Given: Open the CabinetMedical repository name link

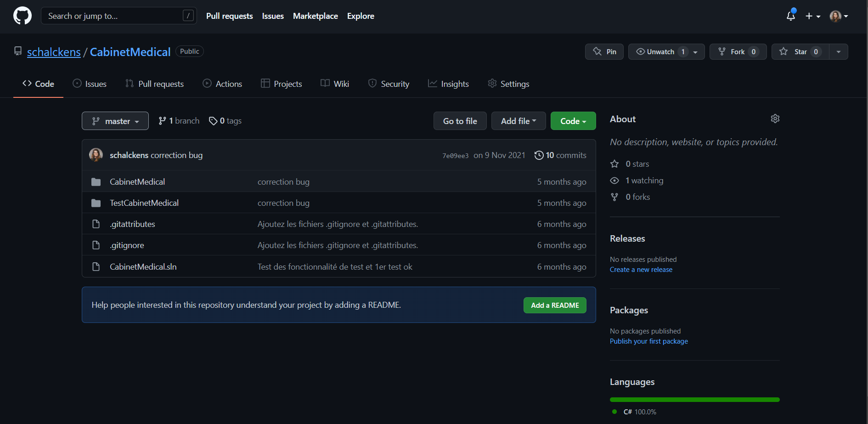Looking at the screenshot, I should click(x=130, y=52).
